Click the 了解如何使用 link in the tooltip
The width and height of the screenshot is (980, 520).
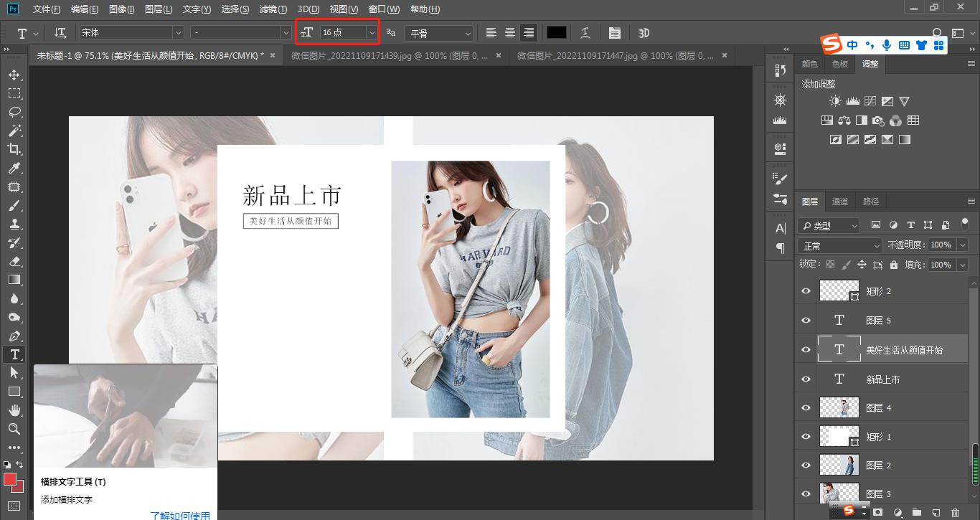(179, 514)
